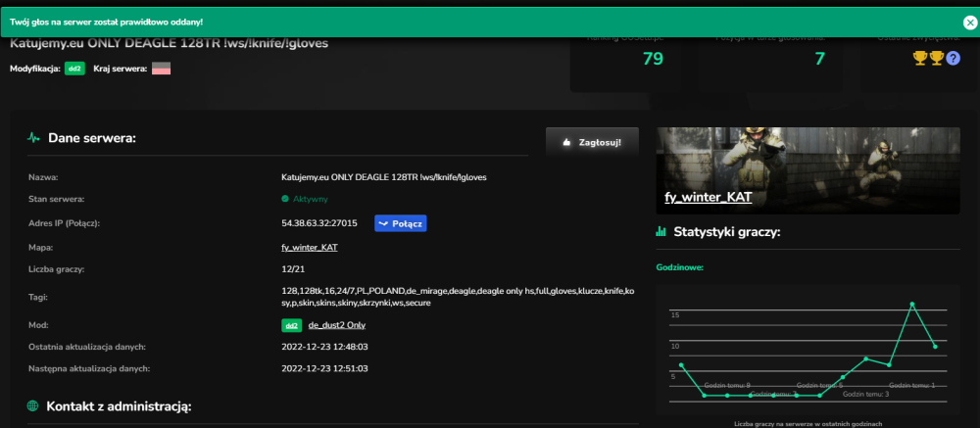This screenshot has width=980, height=428.
Task: Click the green Aktywny status check icon
Action: point(285,200)
